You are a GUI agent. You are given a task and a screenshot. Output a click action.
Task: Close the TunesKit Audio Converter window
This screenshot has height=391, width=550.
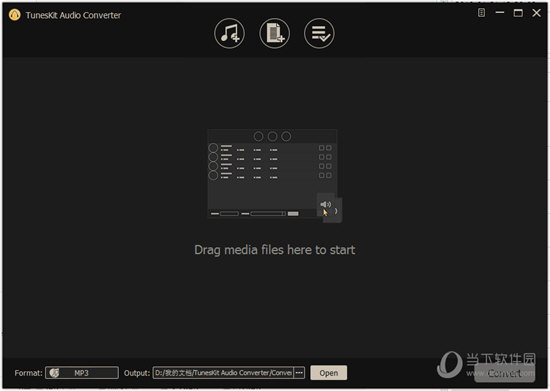pyautogui.click(x=536, y=13)
